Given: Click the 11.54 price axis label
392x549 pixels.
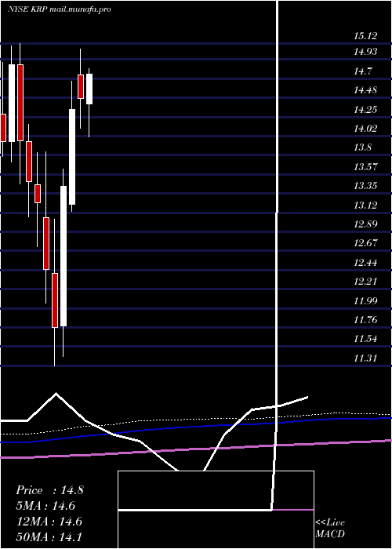Looking at the screenshot, I should [365, 339].
